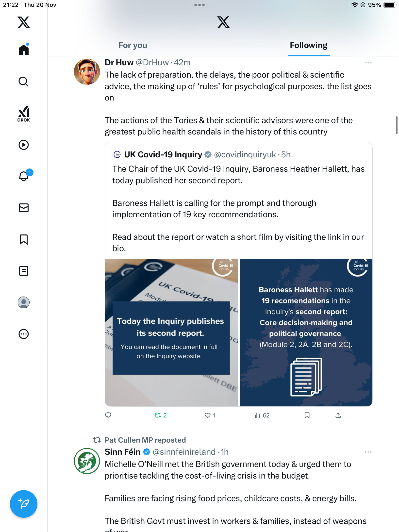399x532 pixels.
Task: Bookmark Dr Huw's post
Action: pos(307,416)
